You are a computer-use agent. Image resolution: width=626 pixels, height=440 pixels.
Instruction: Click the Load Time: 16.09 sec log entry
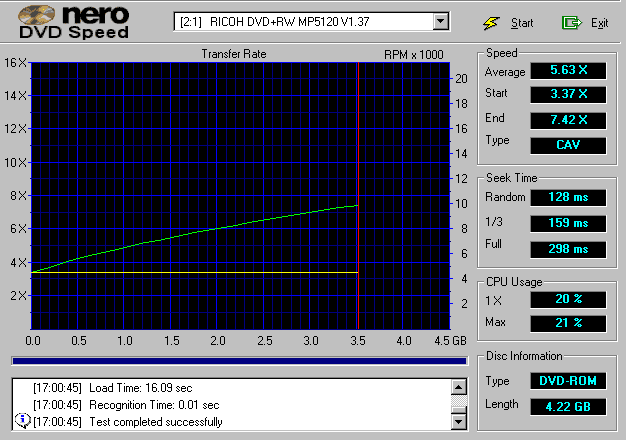point(141,388)
